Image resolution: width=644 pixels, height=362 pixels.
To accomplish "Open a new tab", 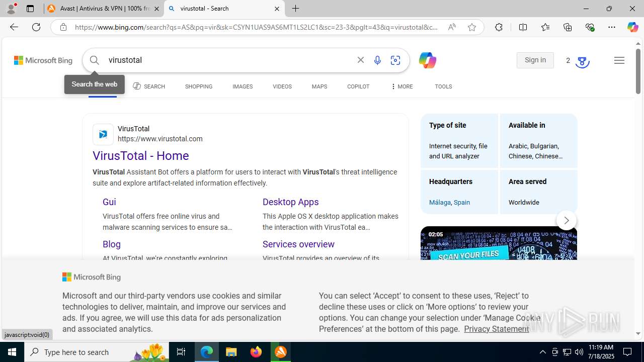I will pos(296,9).
